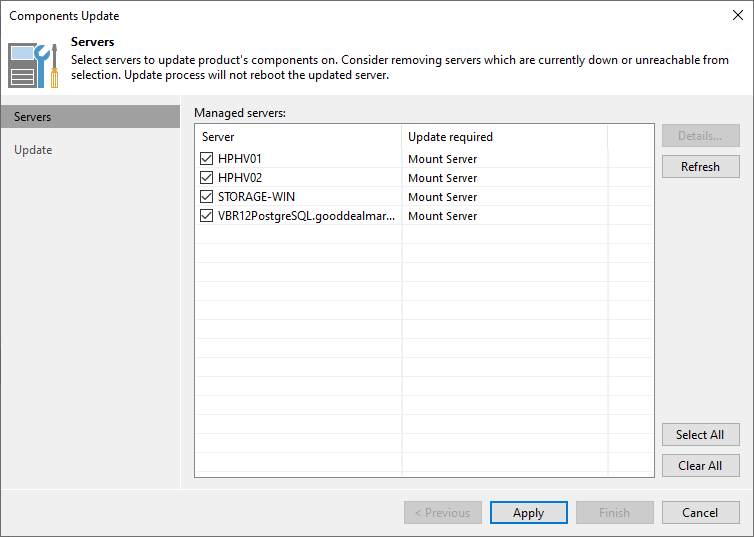Click the empty area of the server list

400,350
